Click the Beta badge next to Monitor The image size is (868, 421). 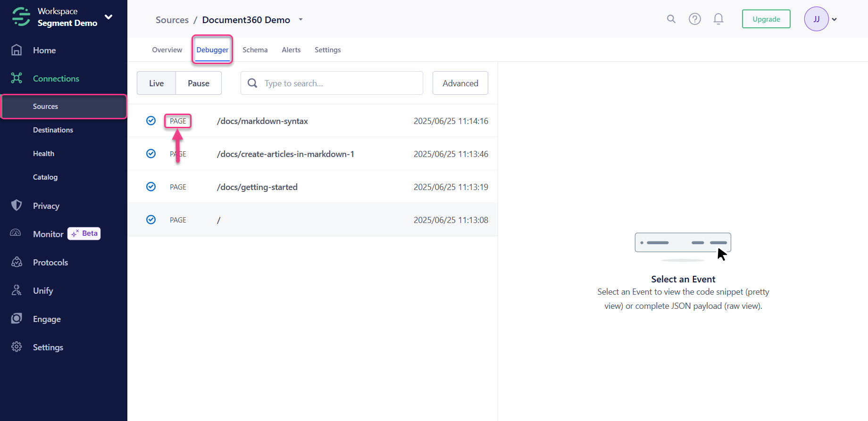(x=84, y=233)
